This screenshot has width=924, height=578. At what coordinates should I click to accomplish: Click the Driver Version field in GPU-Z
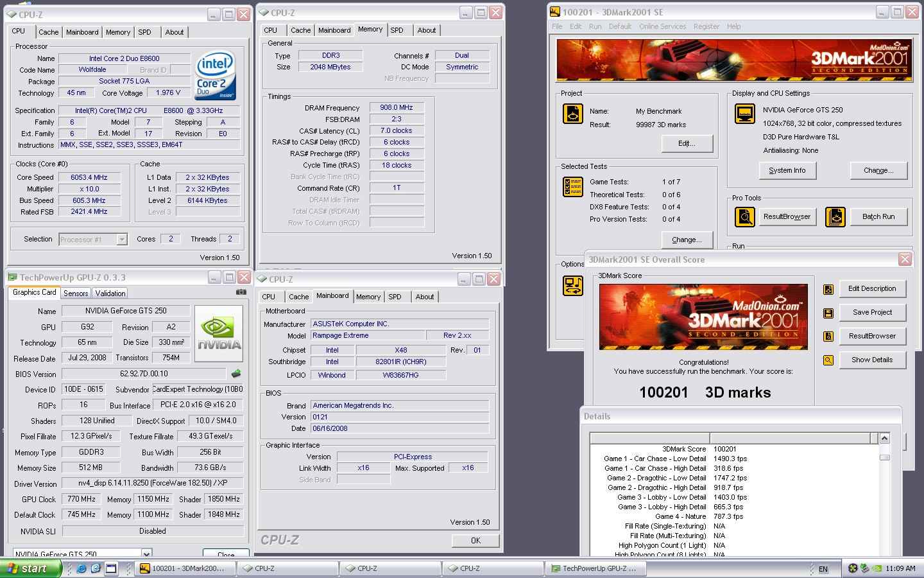tap(153, 483)
